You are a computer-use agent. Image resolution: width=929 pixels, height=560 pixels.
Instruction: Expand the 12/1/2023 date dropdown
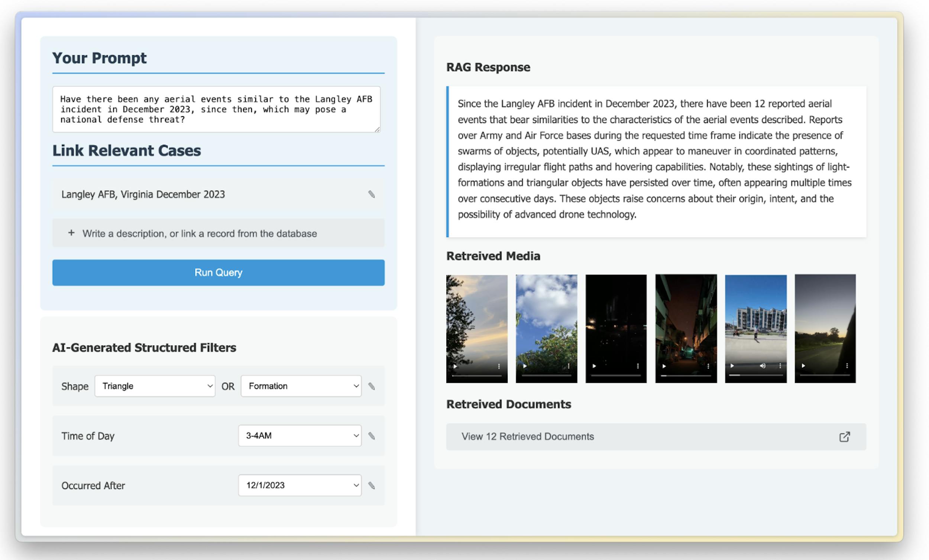[x=300, y=485]
